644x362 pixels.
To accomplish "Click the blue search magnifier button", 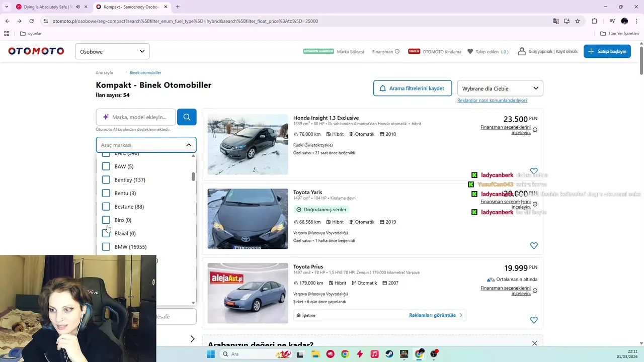I will point(187,117).
